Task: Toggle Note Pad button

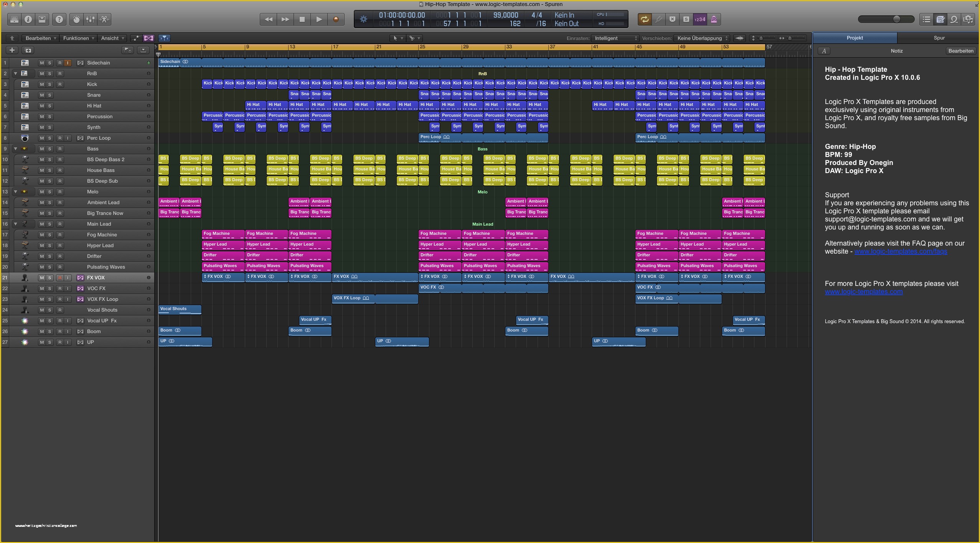Action: point(940,19)
